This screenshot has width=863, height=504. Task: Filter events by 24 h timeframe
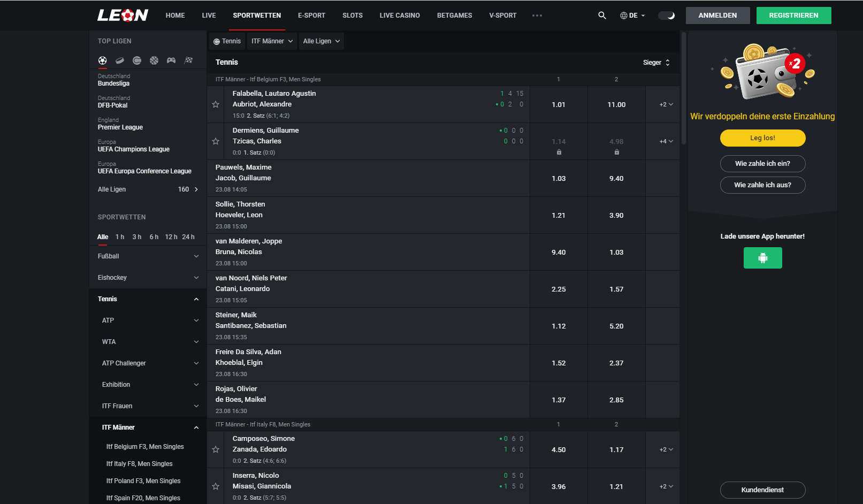click(188, 237)
